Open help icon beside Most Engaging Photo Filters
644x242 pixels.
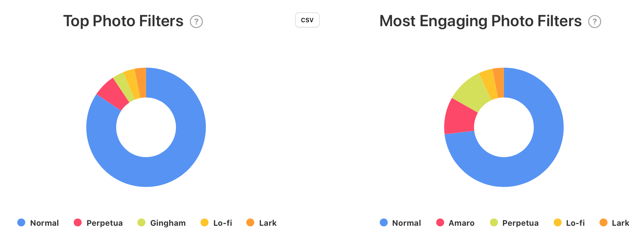(x=595, y=22)
